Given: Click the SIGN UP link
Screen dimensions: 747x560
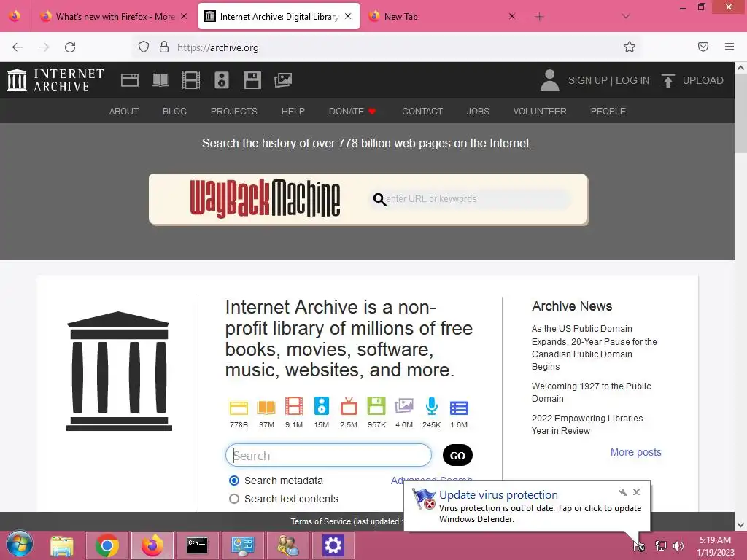Looking at the screenshot, I should pos(587,80).
